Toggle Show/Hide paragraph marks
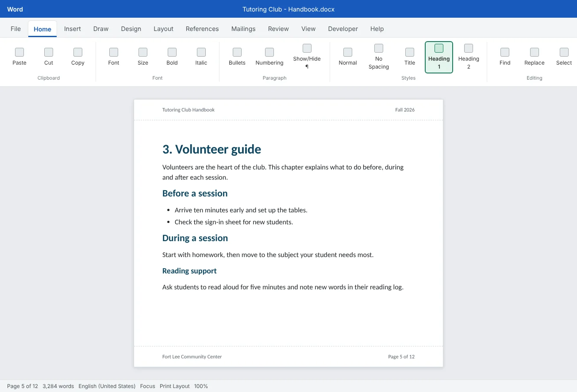The width and height of the screenshot is (577, 392). click(307, 58)
